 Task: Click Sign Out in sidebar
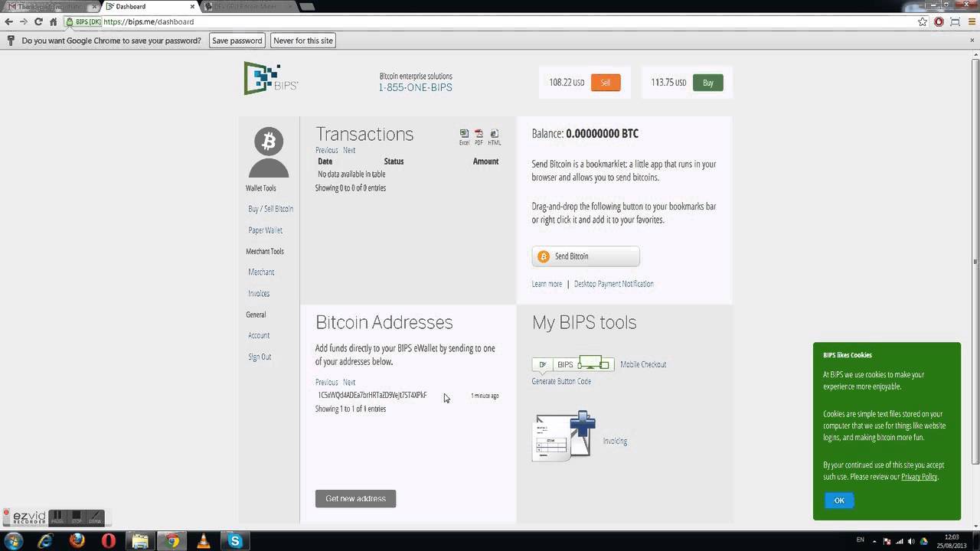260,357
